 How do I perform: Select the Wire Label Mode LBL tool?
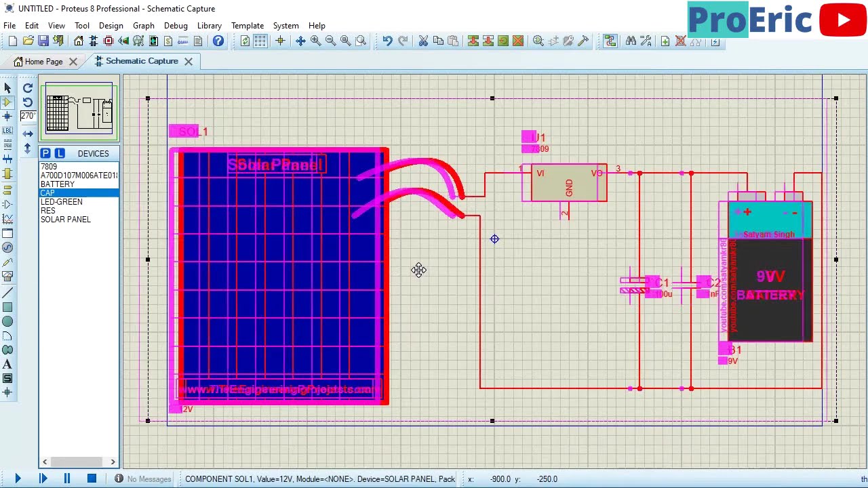[x=7, y=131]
